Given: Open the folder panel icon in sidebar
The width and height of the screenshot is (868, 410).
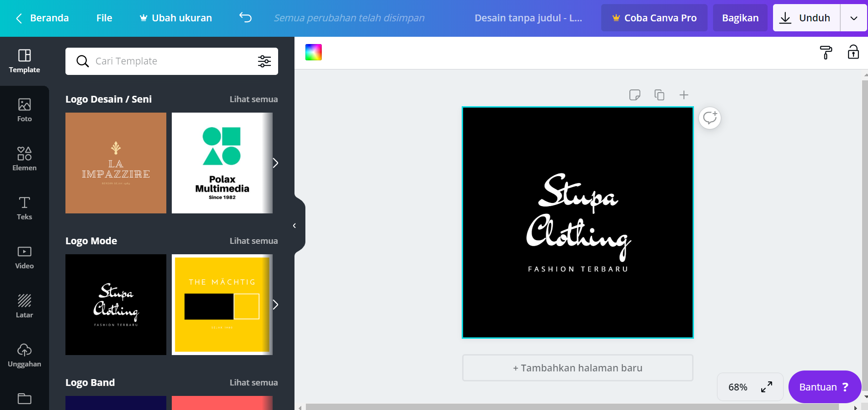Looking at the screenshot, I should tap(25, 399).
